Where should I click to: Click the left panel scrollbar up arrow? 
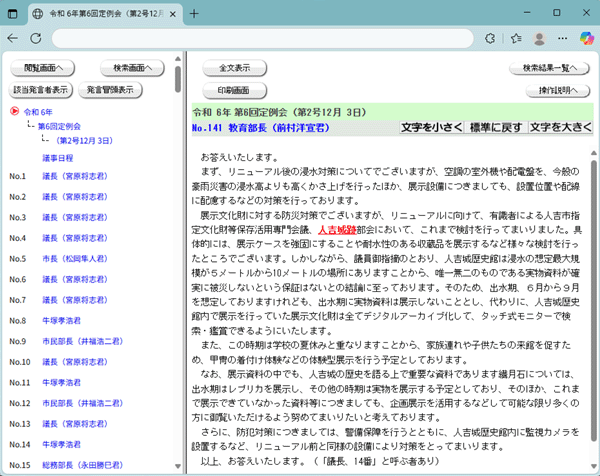point(178,59)
